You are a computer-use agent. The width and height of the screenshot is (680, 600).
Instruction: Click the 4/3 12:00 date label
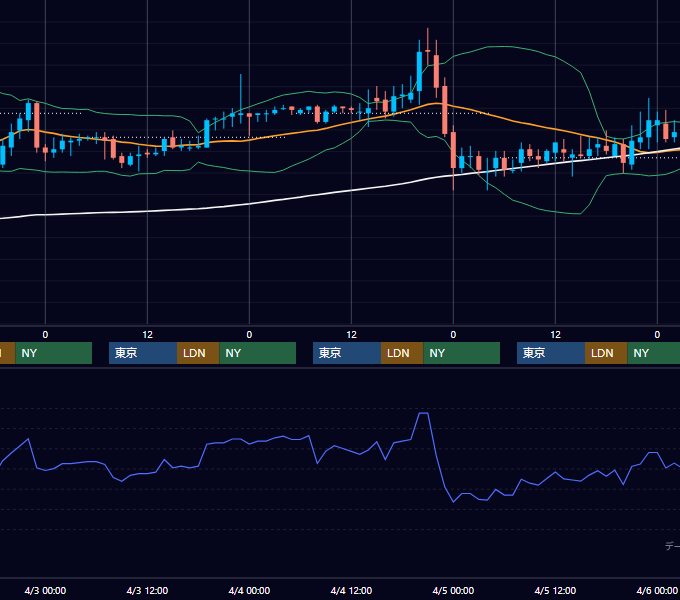[x=147, y=590]
